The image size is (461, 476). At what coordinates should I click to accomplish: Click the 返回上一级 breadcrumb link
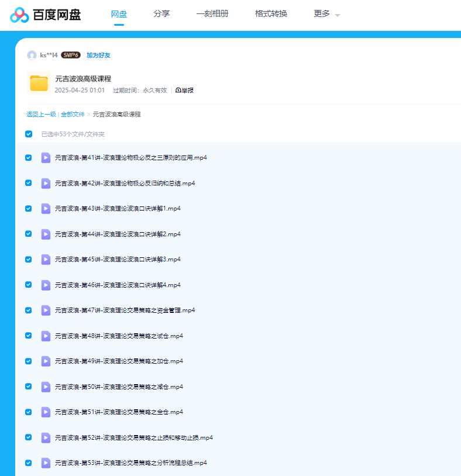[41, 115]
